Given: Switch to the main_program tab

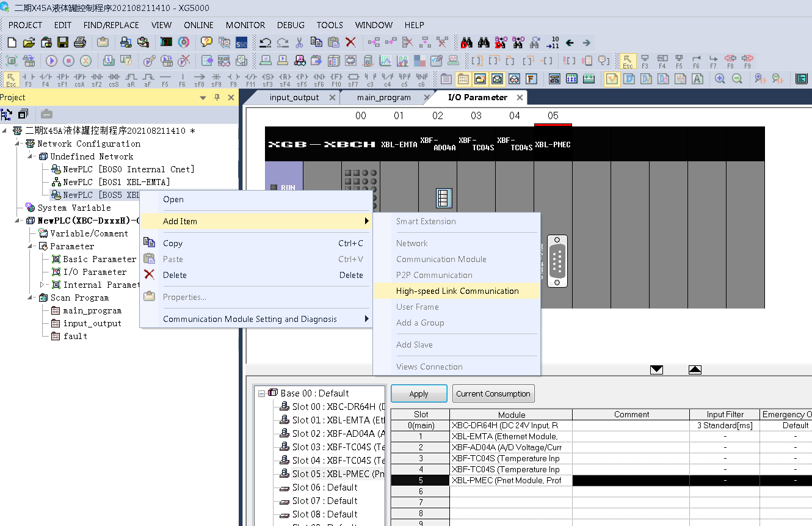Looking at the screenshot, I should tap(383, 97).
